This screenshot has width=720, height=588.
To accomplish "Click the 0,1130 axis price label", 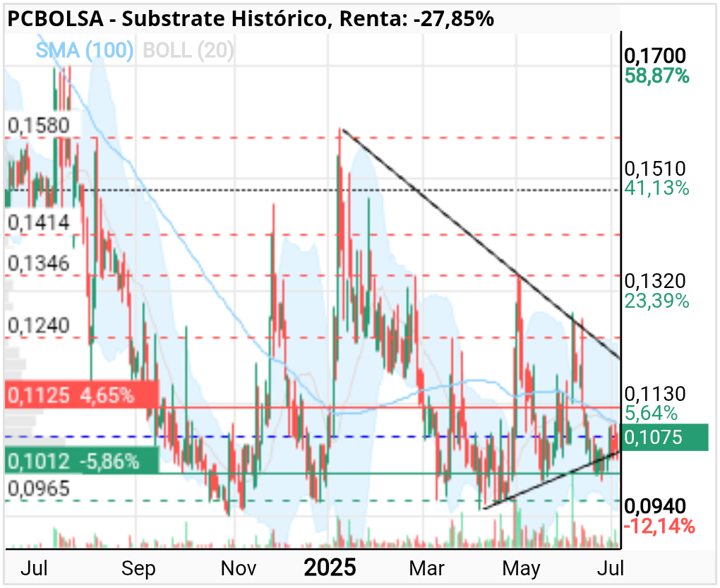I will 655,394.
